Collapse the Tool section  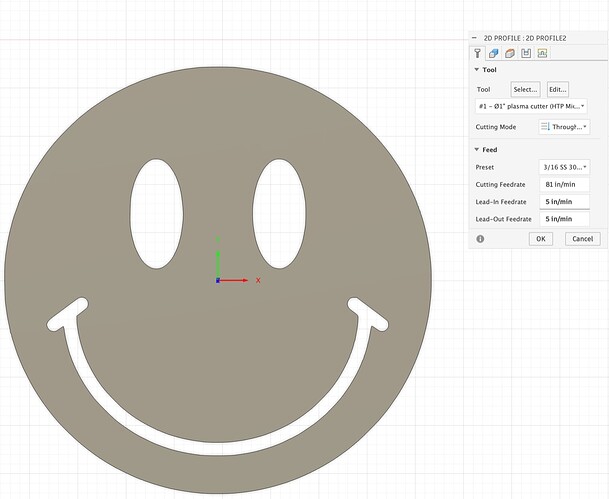click(477, 70)
